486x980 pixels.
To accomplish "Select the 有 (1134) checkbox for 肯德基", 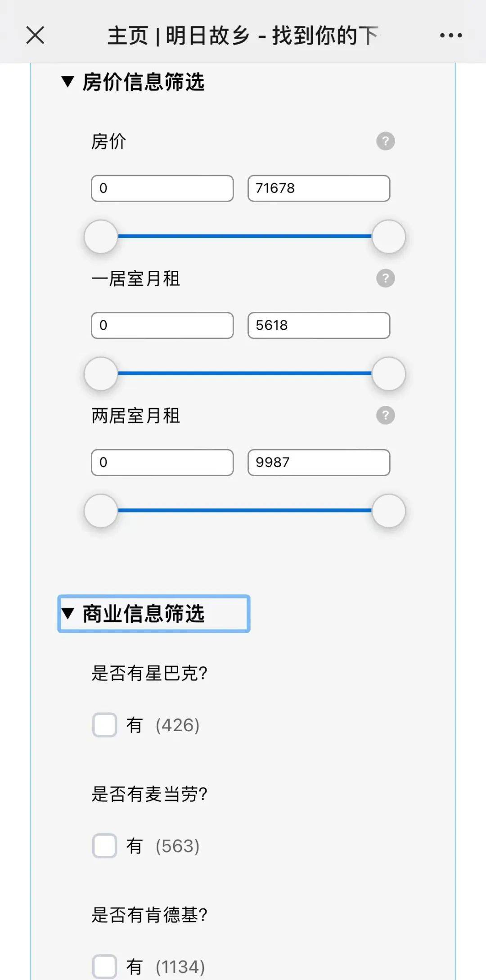I will pos(104,965).
